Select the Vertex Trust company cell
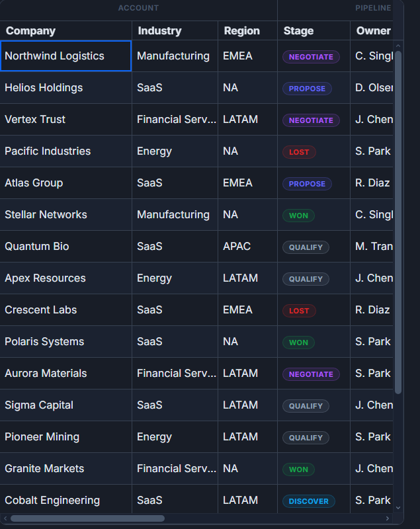This screenshot has height=529, width=420. (x=65, y=120)
